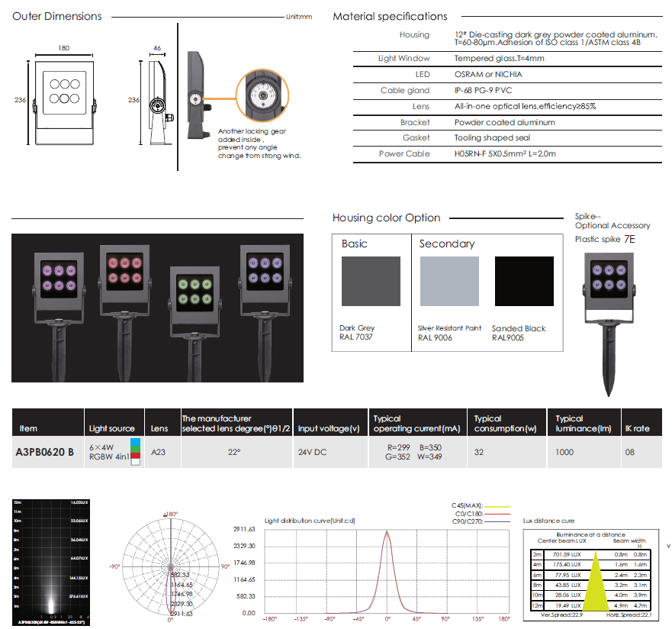Click the Material specifications heading
The height and width of the screenshot is (629, 672).
point(390,16)
